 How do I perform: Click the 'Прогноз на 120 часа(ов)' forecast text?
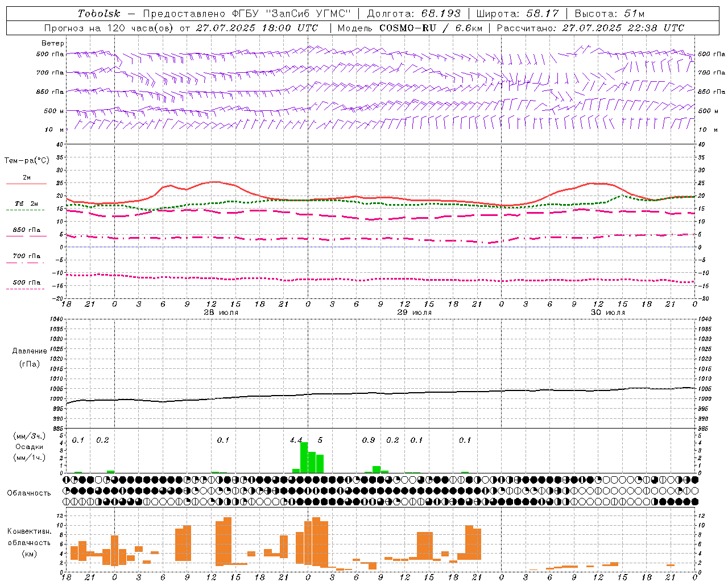[110, 28]
